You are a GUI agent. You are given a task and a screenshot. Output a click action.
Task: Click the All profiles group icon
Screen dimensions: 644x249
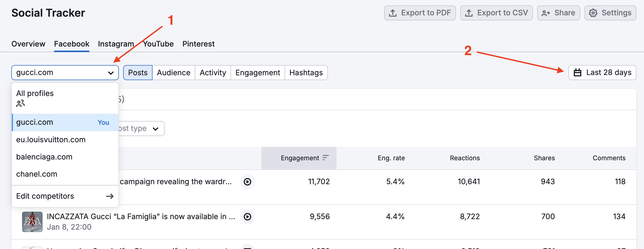[20, 103]
